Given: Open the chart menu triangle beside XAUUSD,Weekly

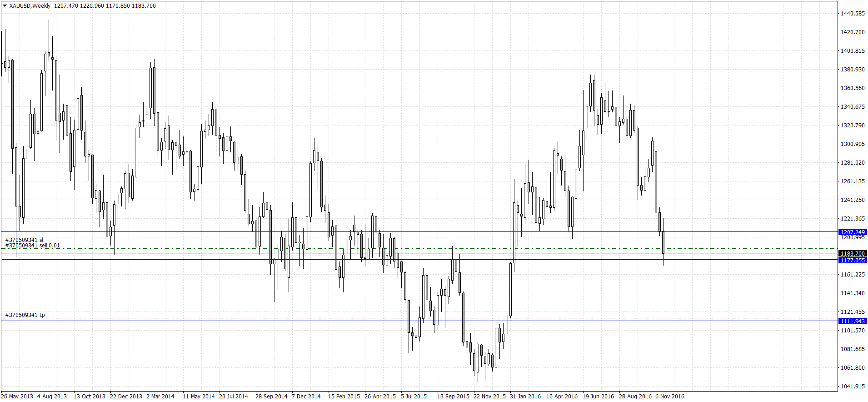Looking at the screenshot, I should pos(5,6).
